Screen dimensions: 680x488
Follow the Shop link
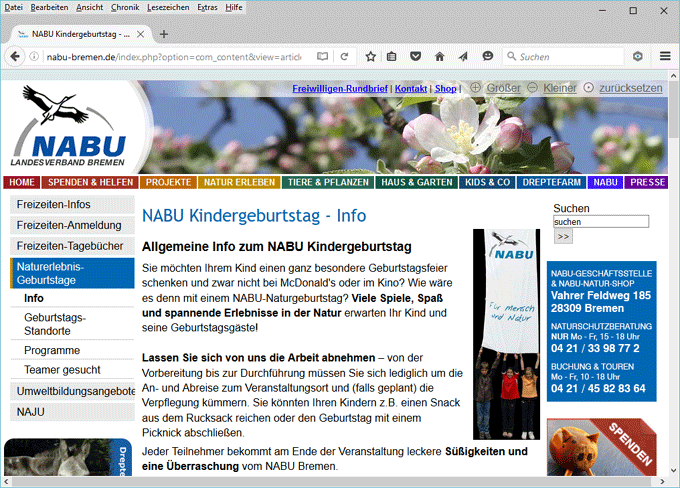click(x=445, y=88)
